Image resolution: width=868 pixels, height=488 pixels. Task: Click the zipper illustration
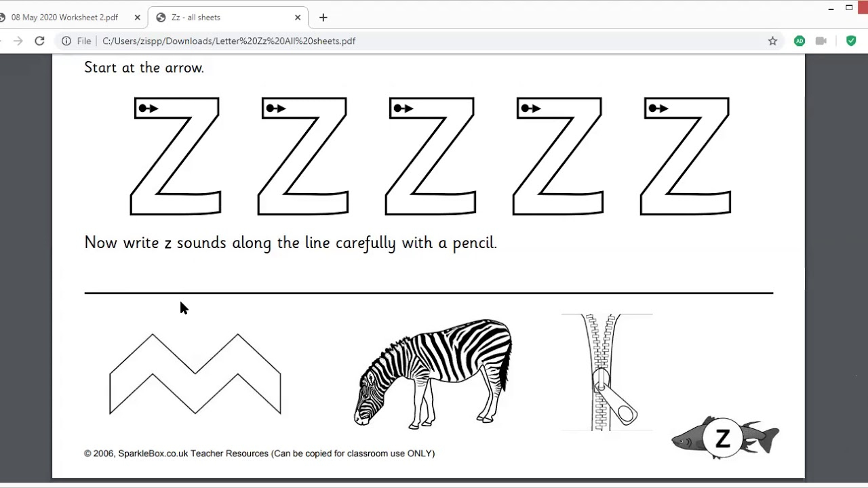click(x=608, y=372)
